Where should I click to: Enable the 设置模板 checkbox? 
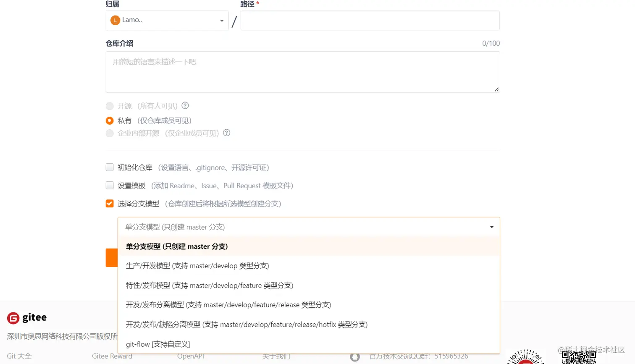(110, 185)
